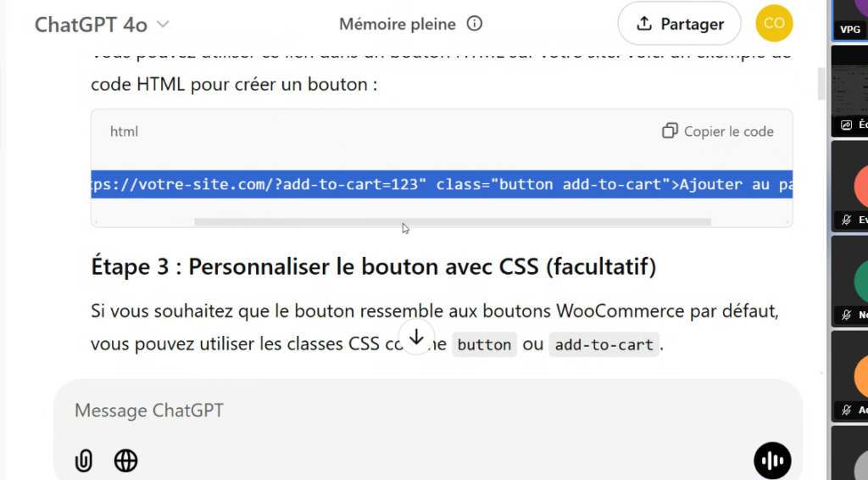Click the Mémoire pleine info icon
This screenshot has height=480, width=868.
coord(475,24)
